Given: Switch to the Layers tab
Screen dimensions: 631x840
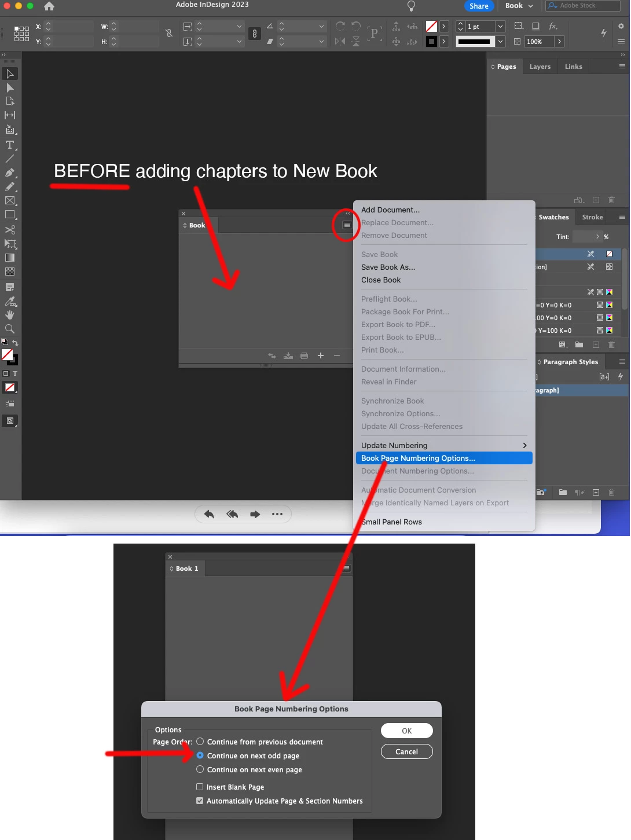Looking at the screenshot, I should [x=540, y=67].
